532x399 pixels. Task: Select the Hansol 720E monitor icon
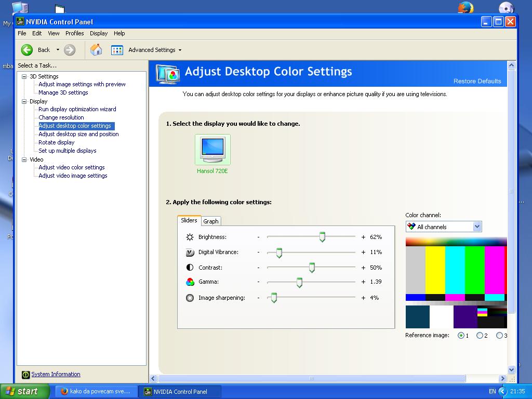(x=212, y=149)
